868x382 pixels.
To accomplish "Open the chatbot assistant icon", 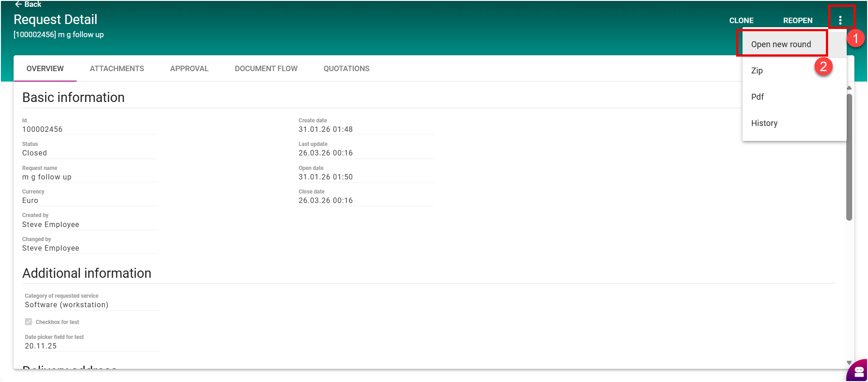I will coord(858,372).
